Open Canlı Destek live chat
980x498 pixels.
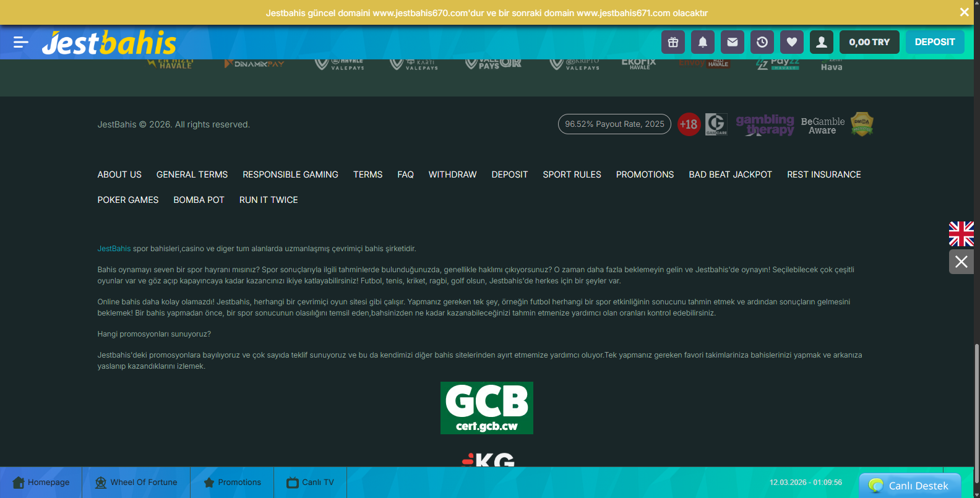[x=909, y=486]
